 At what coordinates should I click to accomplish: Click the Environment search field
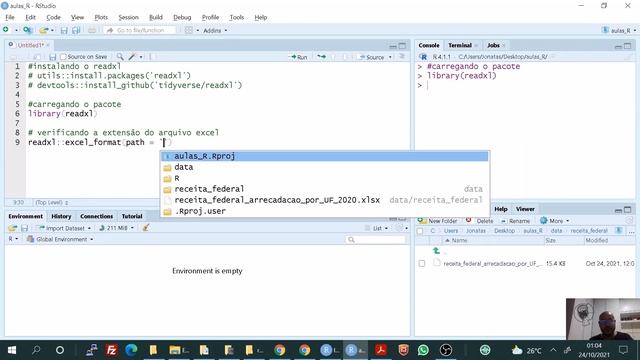376,240
